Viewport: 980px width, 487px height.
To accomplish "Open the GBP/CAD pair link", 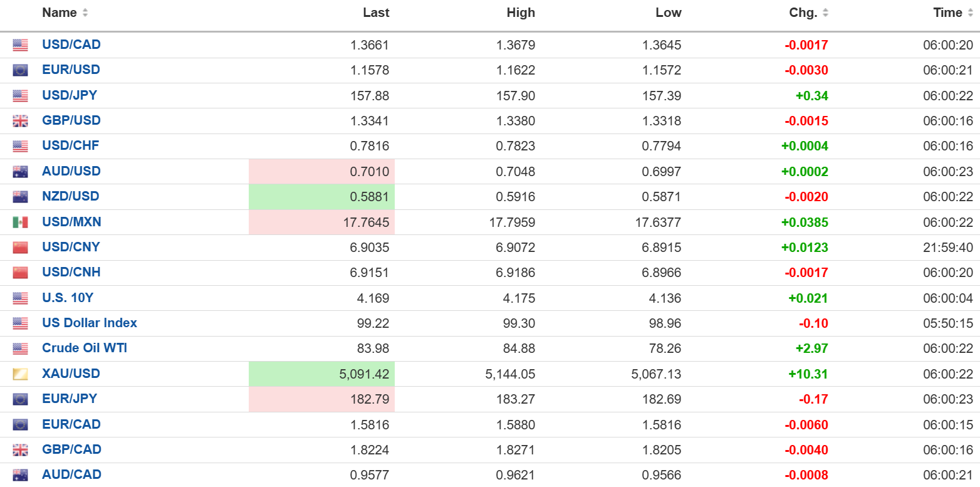I will 71,449.
